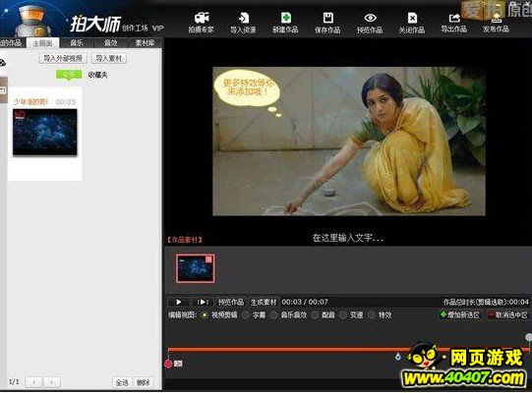This screenshot has height=393, width=532.
Task: Click the 全选 select-all button
Action: [x=122, y=382]
